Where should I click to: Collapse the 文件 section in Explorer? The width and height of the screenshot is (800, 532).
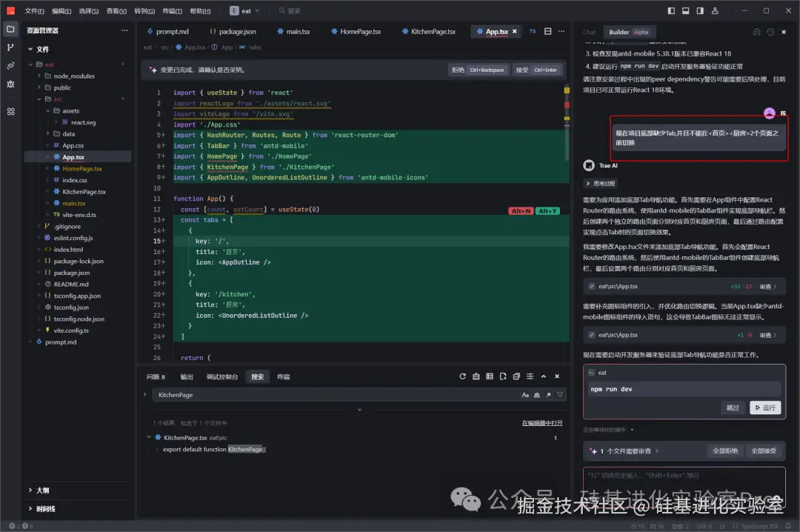pos(30,50)
